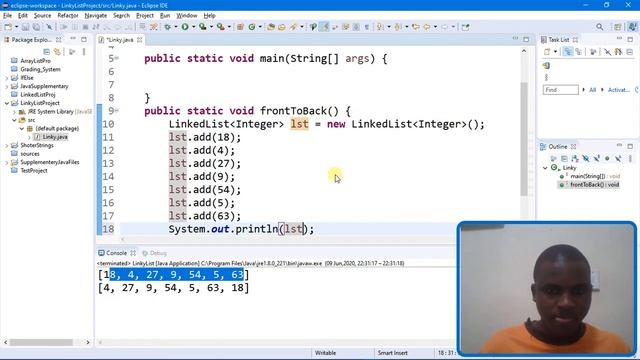640x360 pixels.
Task: Select main(String[]) in the Outline
Action: (x=595, y=176)
